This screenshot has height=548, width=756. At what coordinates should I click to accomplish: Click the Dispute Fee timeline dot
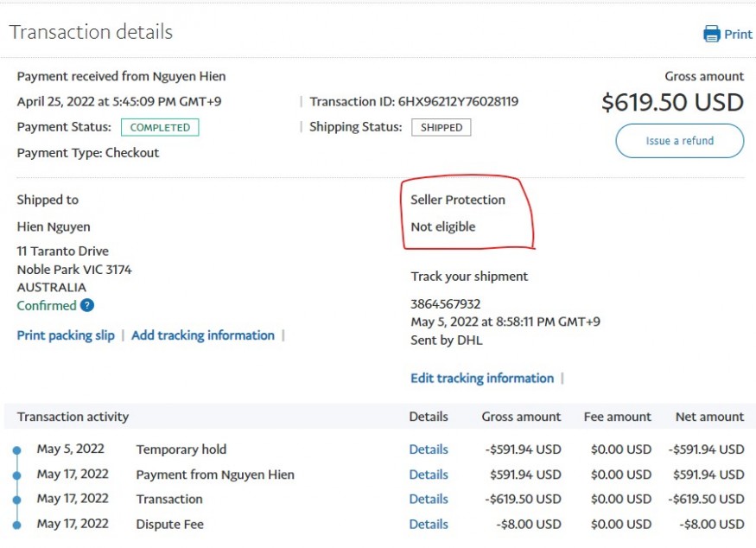coord(17,525)
